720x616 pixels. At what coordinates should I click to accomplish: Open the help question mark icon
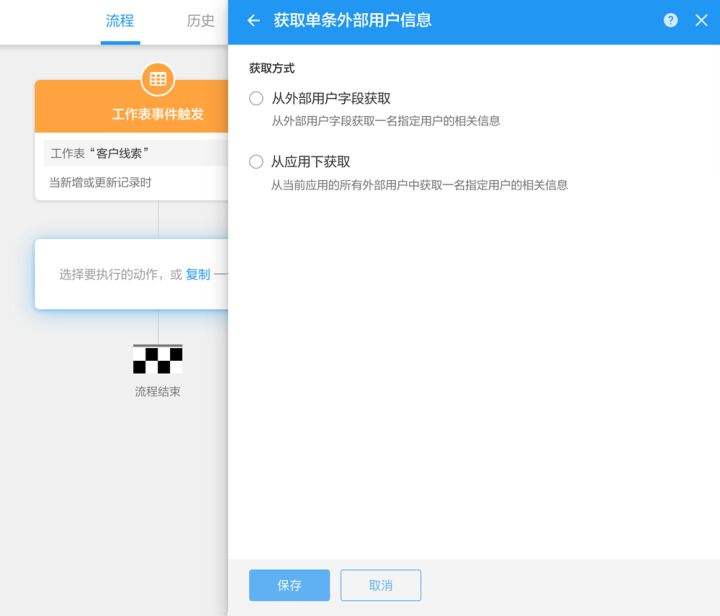point(670,20)
